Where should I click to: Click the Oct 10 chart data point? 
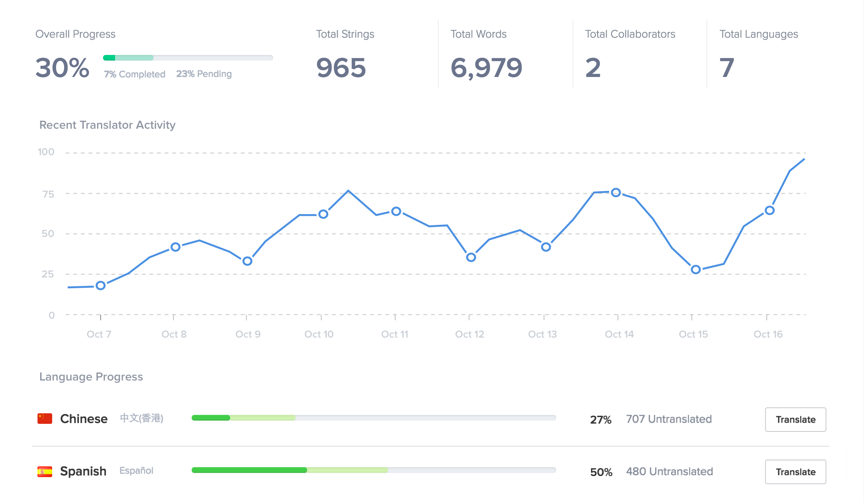pos(323,214)
